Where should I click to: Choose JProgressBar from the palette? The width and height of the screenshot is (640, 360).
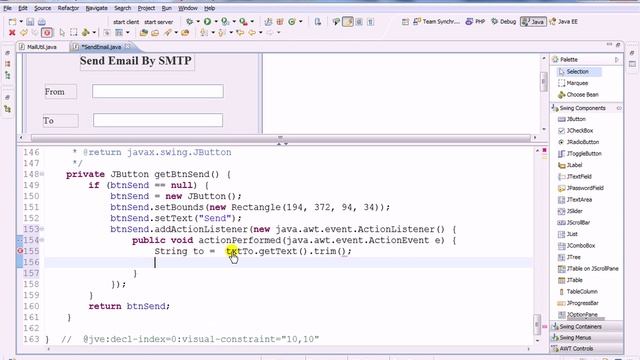pyautogui.click(x=578, y=303)
